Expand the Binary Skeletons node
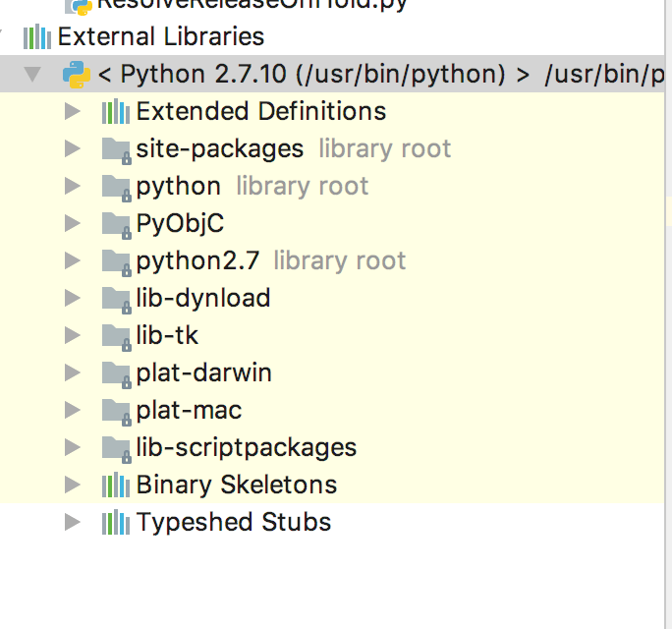The width and height of the screenshot is (672, 629). coord(71,486)
